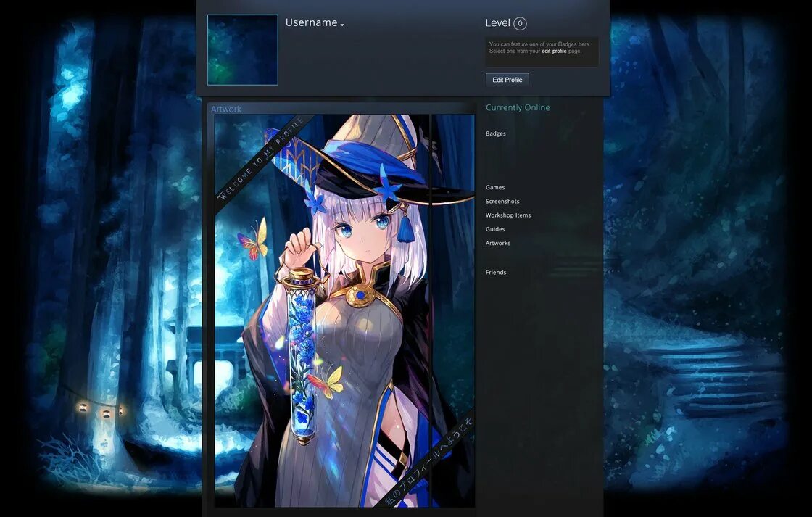812x517 pixels.
Task: Click the Edit Profile button
Action: click(507, 80)
